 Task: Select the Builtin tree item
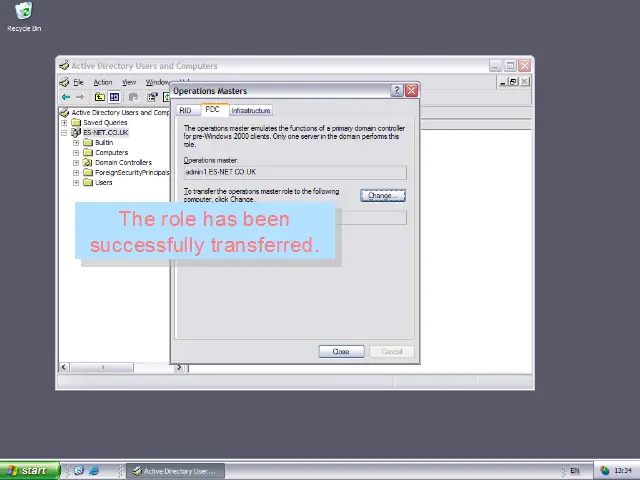(104, 142)
